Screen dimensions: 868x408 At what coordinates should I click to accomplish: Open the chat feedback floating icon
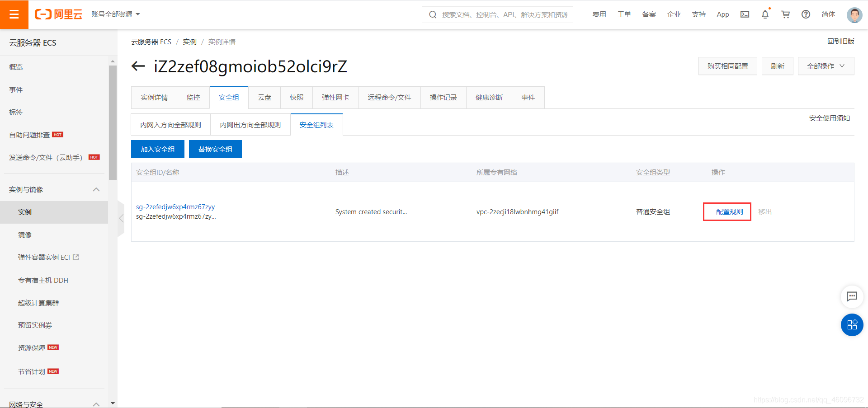[852, 296]
